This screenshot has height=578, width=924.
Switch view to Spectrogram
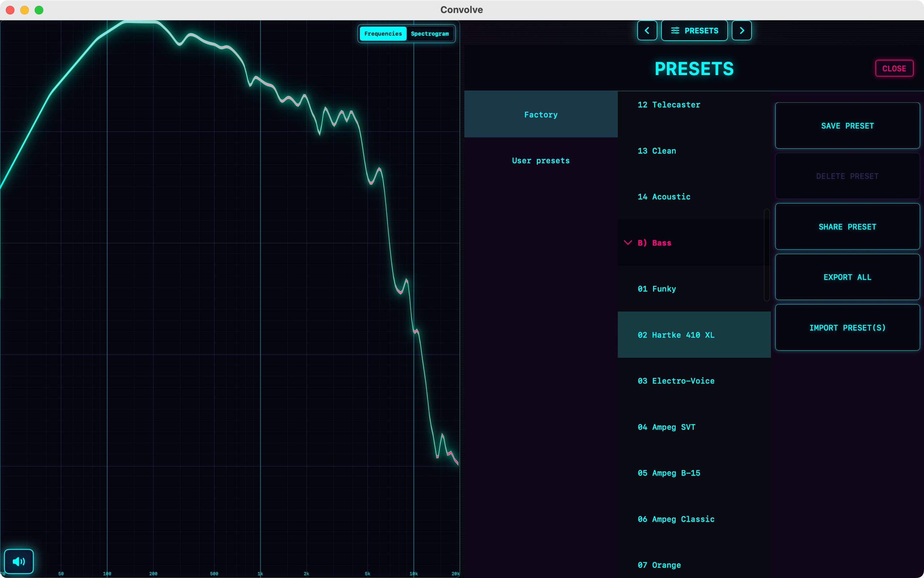click(x=430, y=34)
